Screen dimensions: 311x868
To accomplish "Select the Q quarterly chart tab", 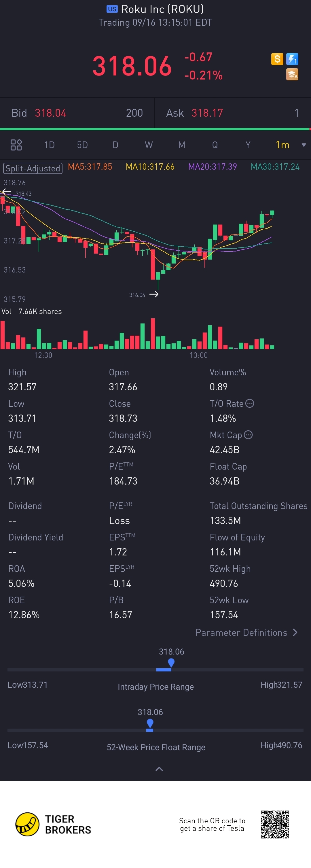I will [x=215, y=145].
